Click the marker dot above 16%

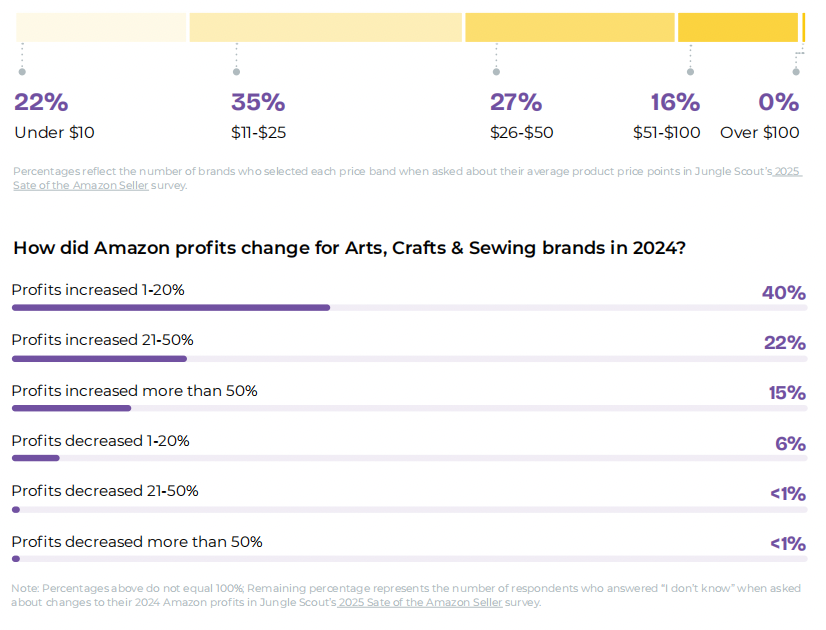690,72
